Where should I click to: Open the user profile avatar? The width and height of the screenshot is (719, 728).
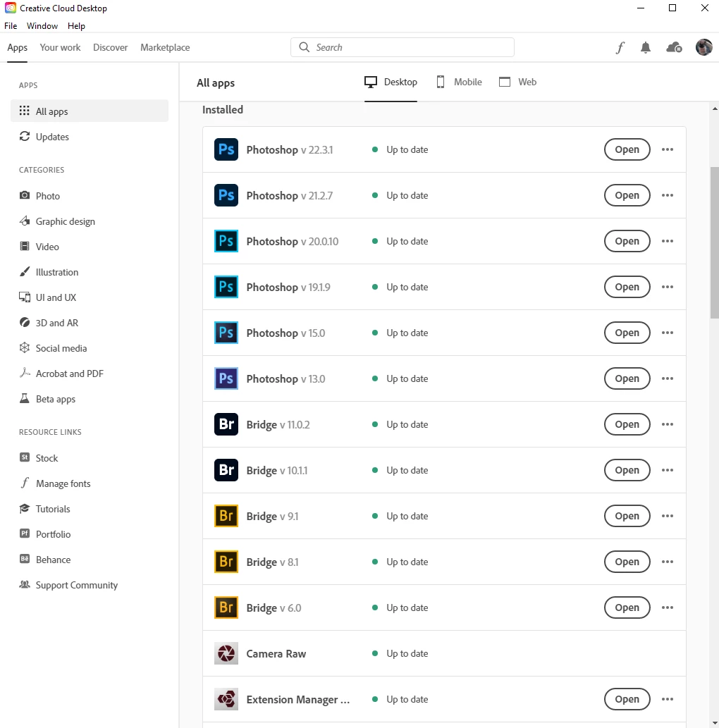pos(704,47)
